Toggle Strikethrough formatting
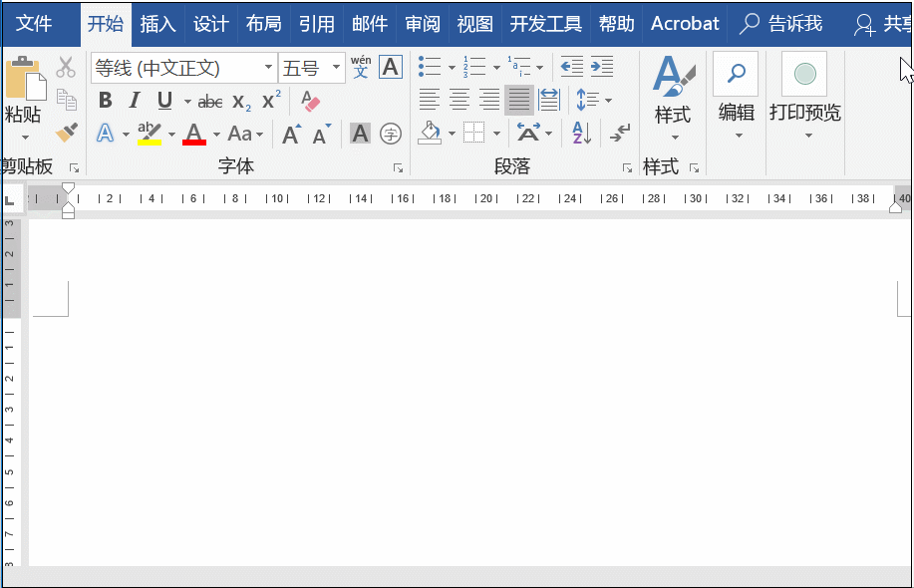Image resolution: width=914 pixels, height=588 pixels. [x=210, y=102]
